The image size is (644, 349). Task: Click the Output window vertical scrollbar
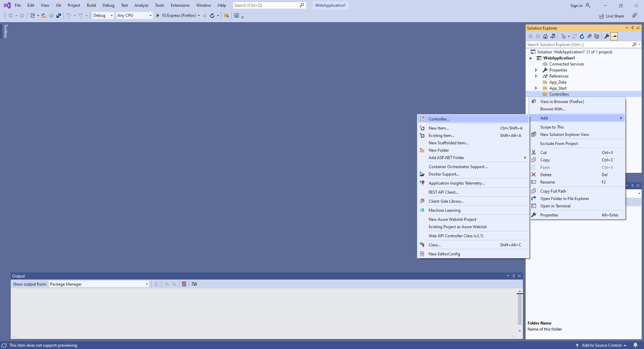520,309
